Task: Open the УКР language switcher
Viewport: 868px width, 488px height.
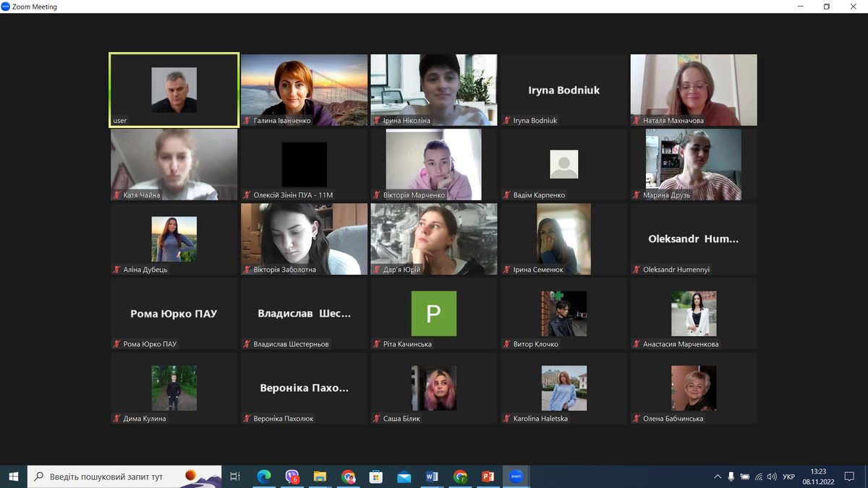Action: (x=788, y=476)
